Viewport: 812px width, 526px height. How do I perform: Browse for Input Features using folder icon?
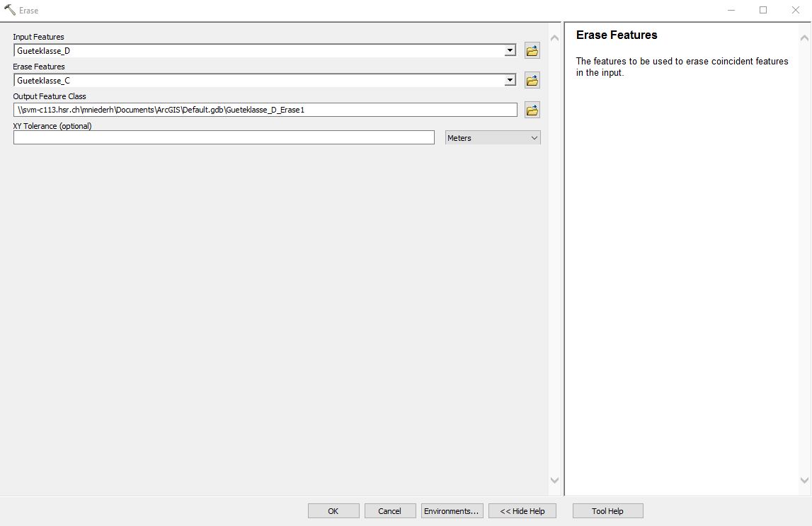click(532, 51)
